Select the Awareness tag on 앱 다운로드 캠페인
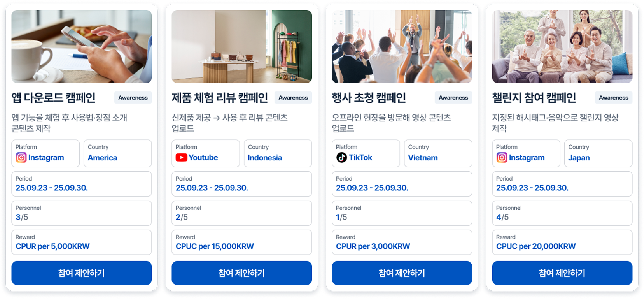 point(133,98)
